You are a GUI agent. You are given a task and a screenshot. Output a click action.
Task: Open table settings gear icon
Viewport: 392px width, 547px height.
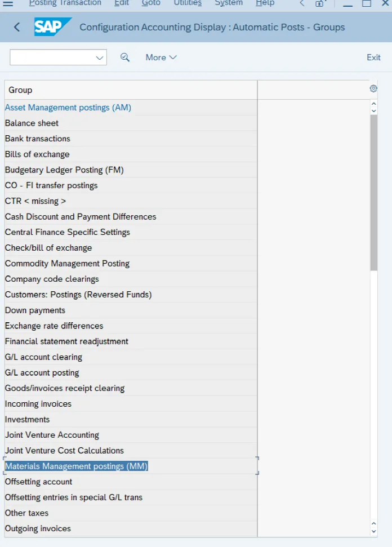[x=373, y=88]
